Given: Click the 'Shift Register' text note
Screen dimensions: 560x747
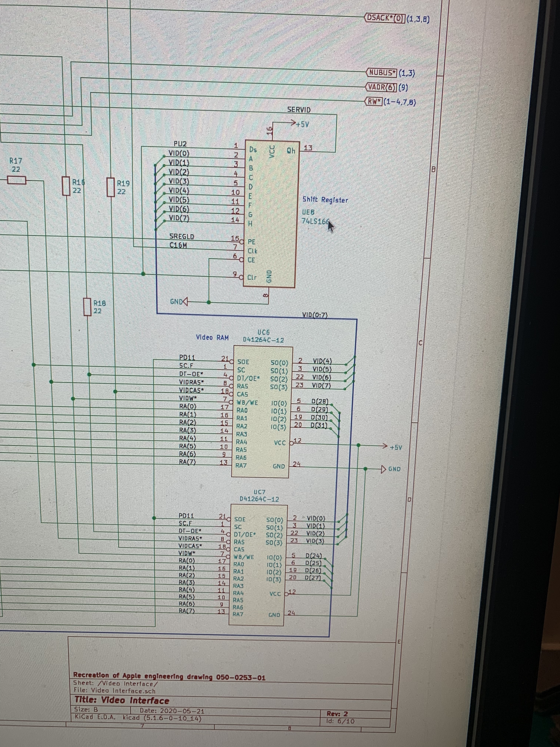Looking at the screenshot, I should [325, 200].
